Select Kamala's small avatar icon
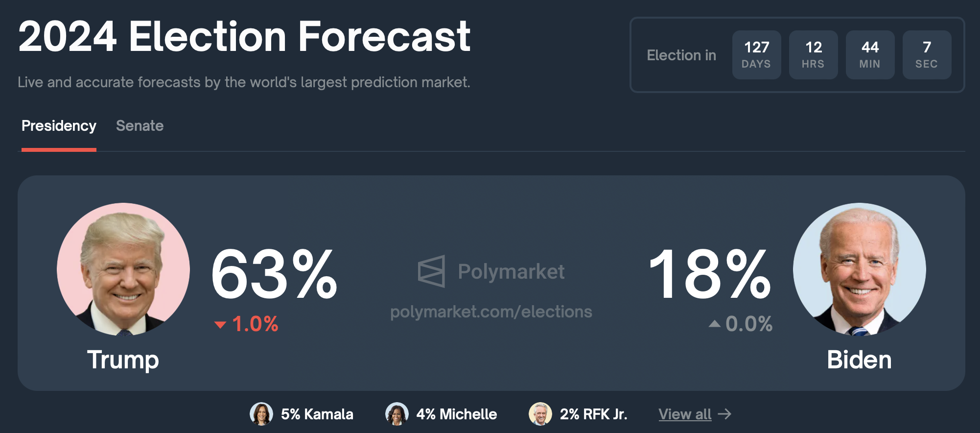Screen dimensions: 980x433 [x=261, y=414]
